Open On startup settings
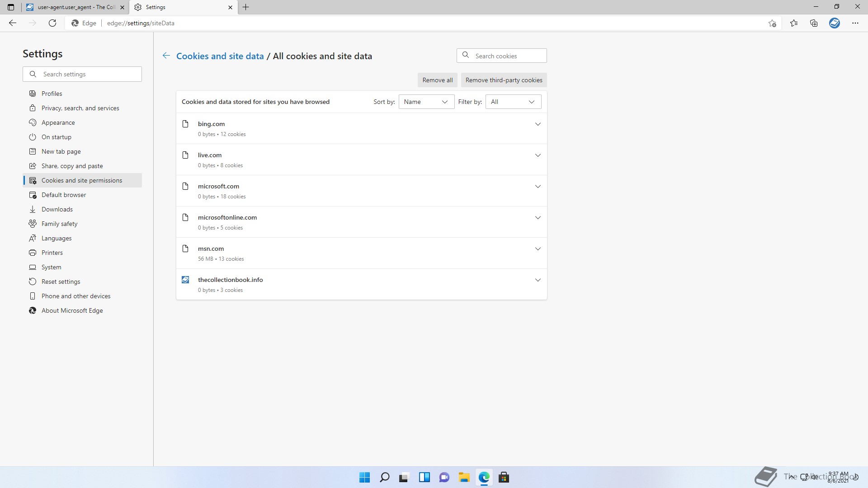This screenshot has height=488, width=868. [82, 137]
